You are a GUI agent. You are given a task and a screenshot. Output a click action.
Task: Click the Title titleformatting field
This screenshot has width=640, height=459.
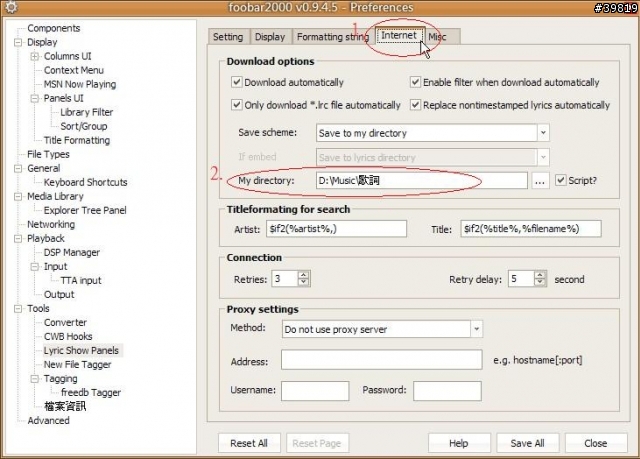531,229
